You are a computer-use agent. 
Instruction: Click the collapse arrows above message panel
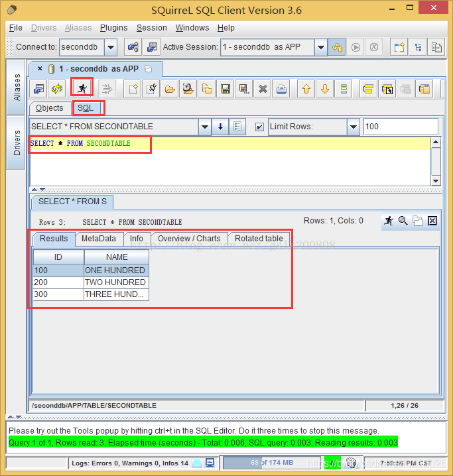click(15, 417)
